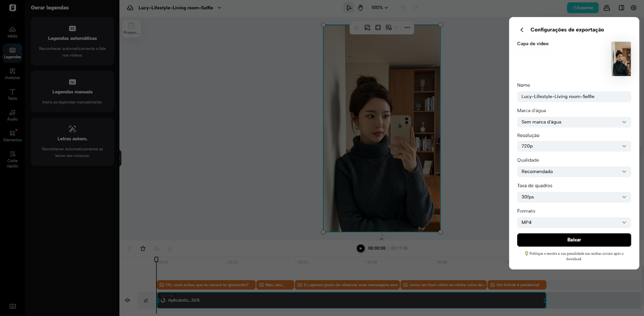
Task: Expand the Formato MP4 dropdown
Action: 574,223
